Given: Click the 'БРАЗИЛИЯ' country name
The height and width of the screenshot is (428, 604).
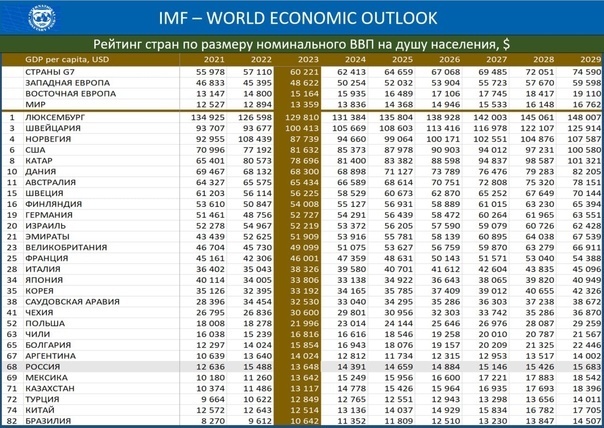Looking at the screenshot, I should (48, 421).
